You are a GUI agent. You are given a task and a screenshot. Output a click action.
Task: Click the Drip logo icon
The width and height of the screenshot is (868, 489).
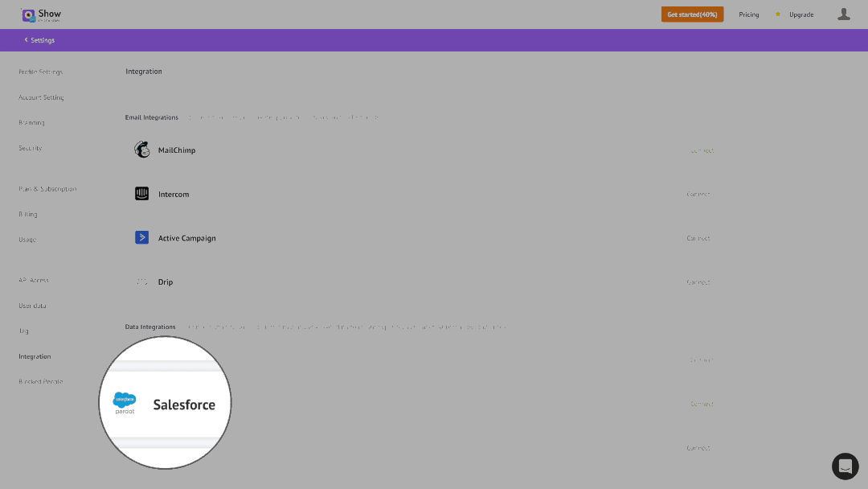(141, 281)
